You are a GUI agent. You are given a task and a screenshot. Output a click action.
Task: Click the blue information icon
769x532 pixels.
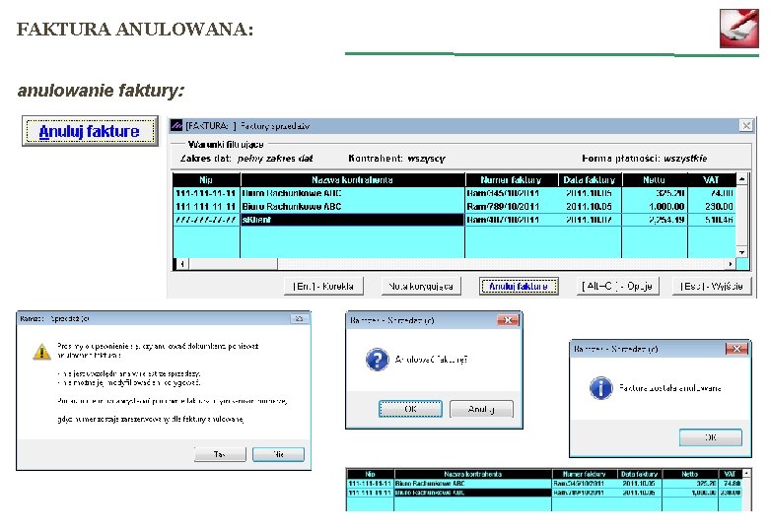(x=600, y=388)
